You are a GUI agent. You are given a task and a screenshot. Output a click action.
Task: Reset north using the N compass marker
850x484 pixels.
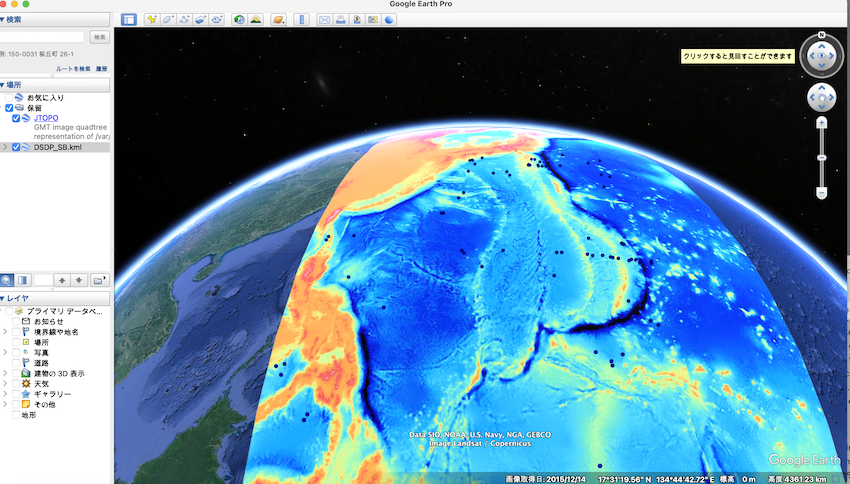point(821,35)
